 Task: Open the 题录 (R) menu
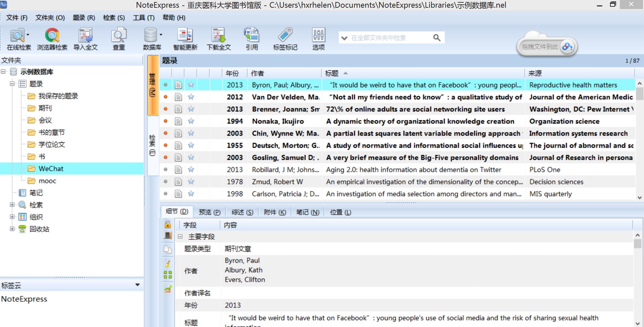click(x=84, y=18)
